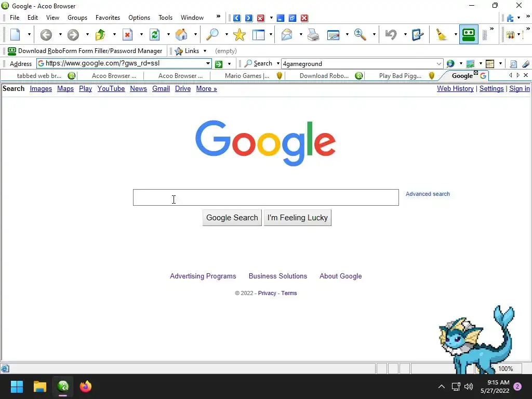The width and height of the screenshot is (532, 399).
Task: Click the red close-window icon beside blue arrows
Action: point(261,18)
